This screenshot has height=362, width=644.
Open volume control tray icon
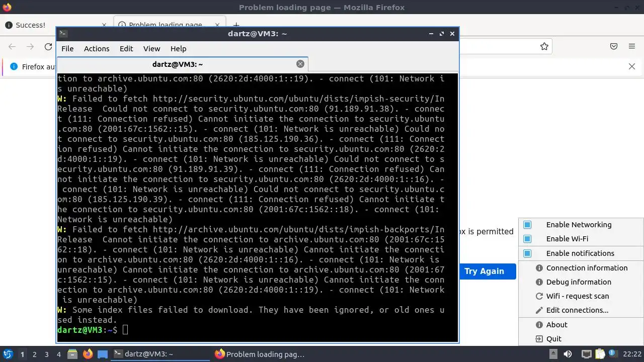[x=568, y=354]
